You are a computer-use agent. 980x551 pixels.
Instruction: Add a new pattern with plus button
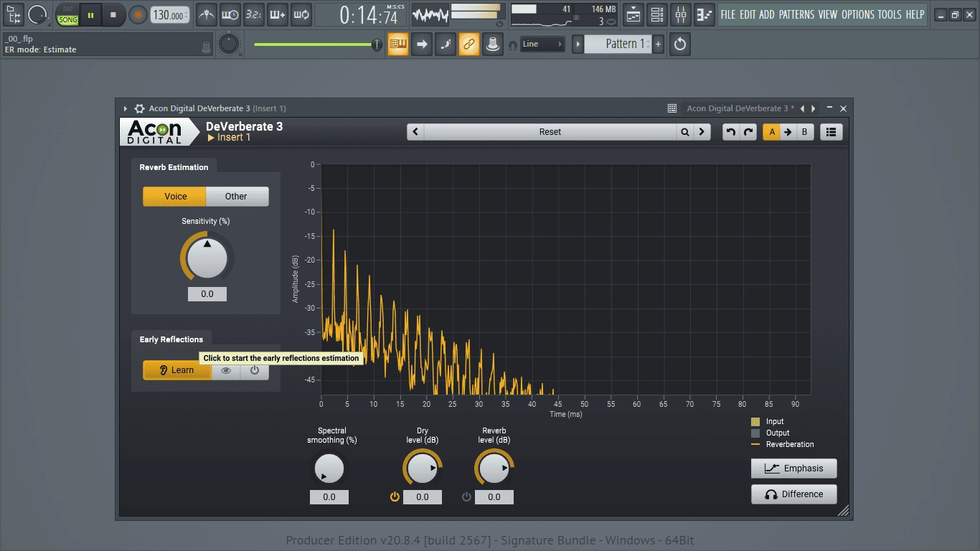coord(659,44)
